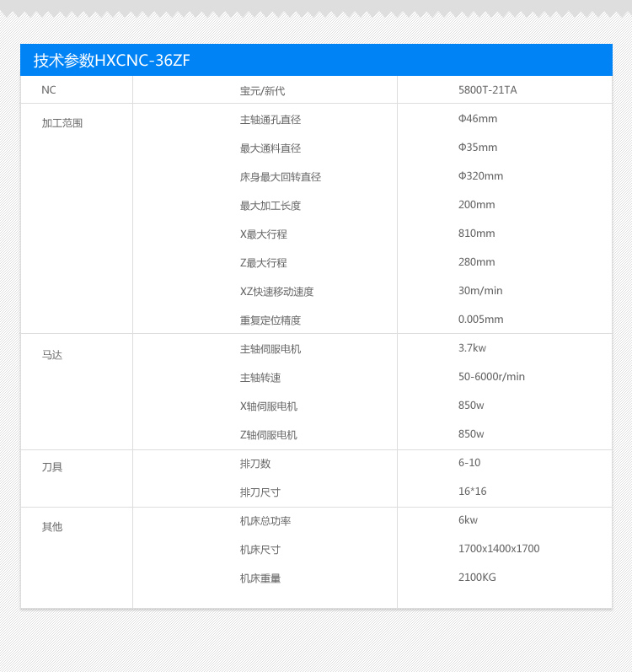The width and height of the screenshot is (632, 672).
Task: Select the value 2100KG
Action: tap(477, 578)
